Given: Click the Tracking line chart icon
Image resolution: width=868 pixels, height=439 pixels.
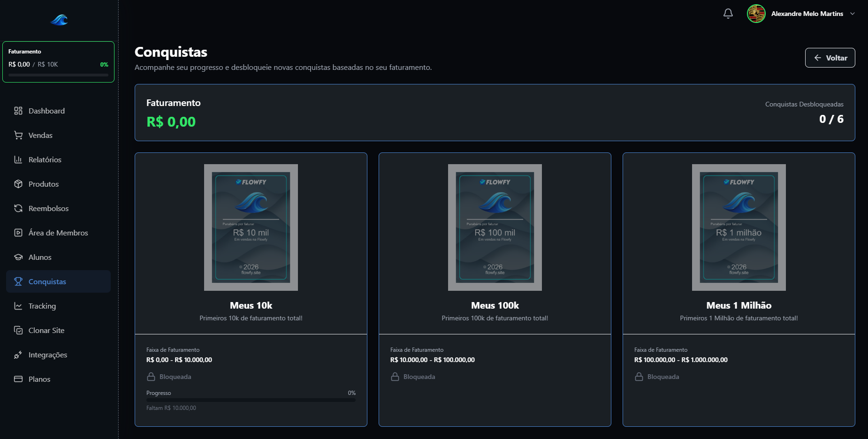Looking at the screenshot, I should (18, 306).
